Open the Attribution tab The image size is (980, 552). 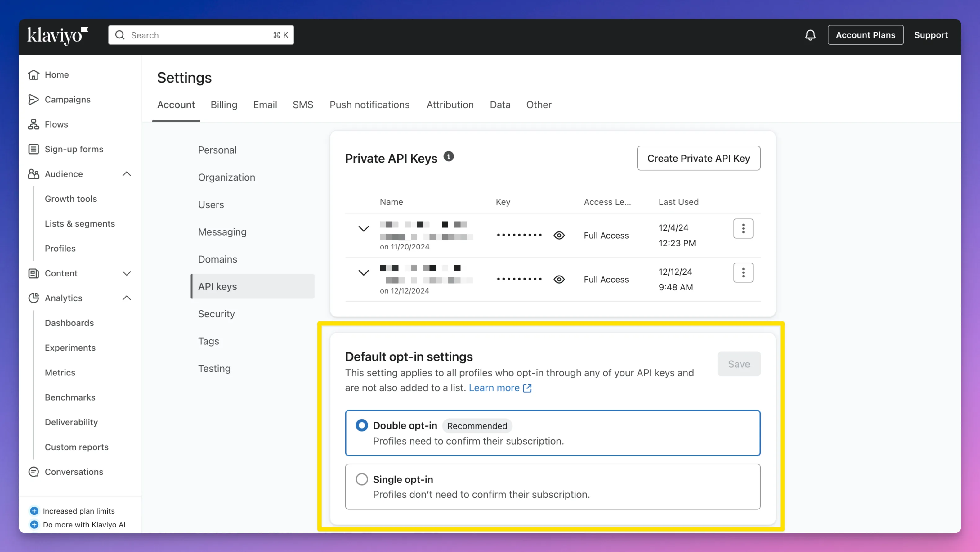click(x=450, y=105)
